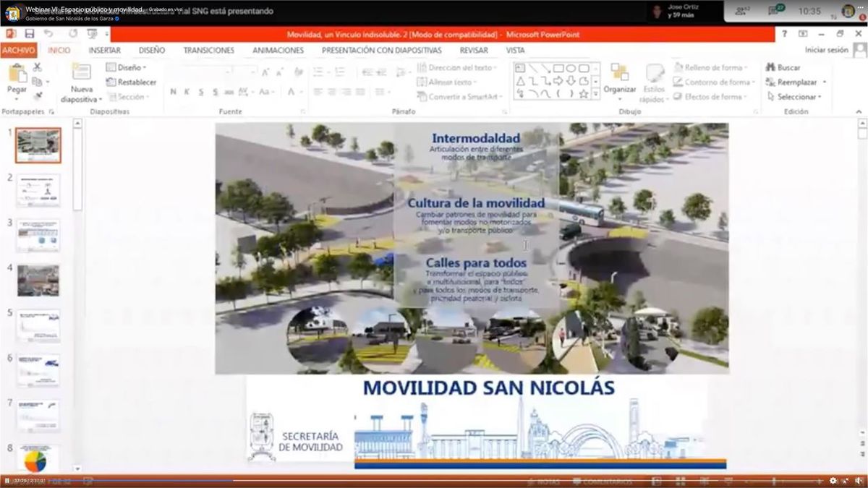Click the Restablecer button
This screenshot has width=868, height=488.
pos(132,82)
